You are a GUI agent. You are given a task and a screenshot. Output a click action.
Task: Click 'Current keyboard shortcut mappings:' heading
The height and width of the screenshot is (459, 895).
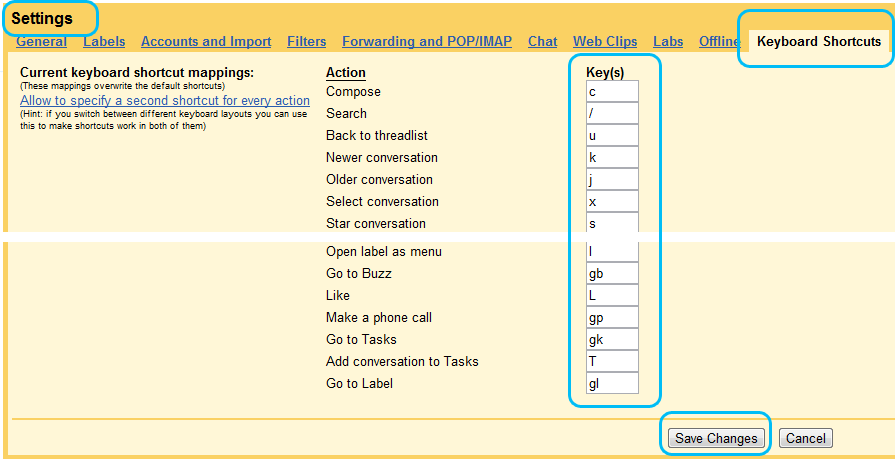point(137,73)
